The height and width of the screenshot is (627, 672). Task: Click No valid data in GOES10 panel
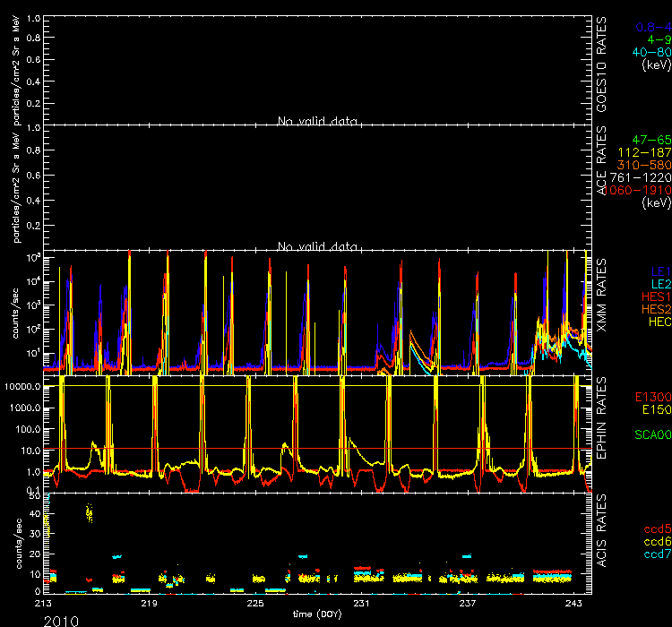coord(318,121)
